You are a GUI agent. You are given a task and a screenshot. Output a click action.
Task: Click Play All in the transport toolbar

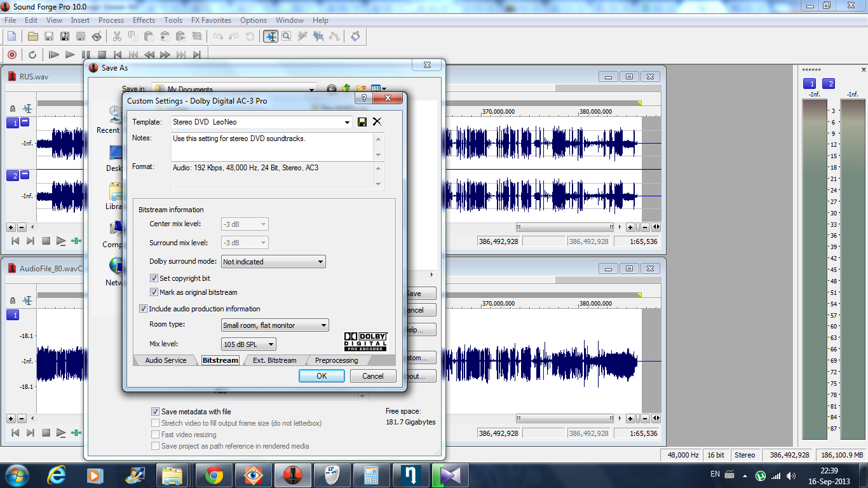point(54,55)
